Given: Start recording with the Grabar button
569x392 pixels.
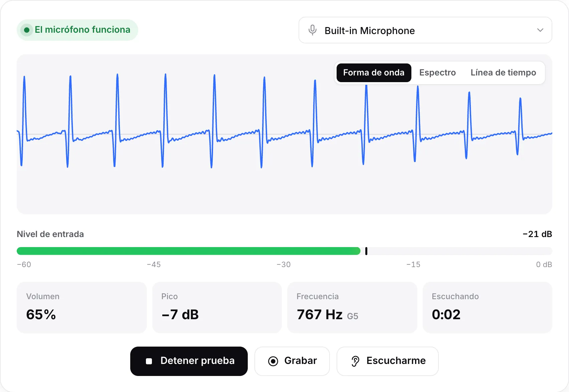Looking at the screenshot, I should click(292, 361).
